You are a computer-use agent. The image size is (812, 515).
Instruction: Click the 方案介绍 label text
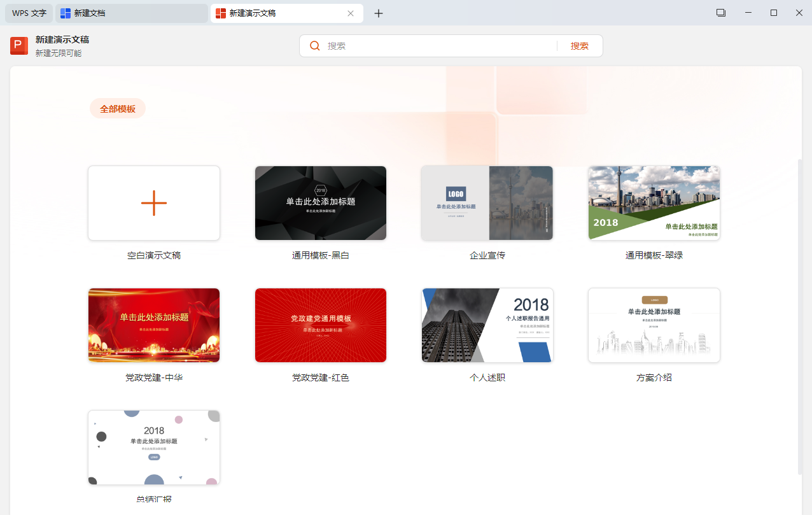(x=654, y=377)
